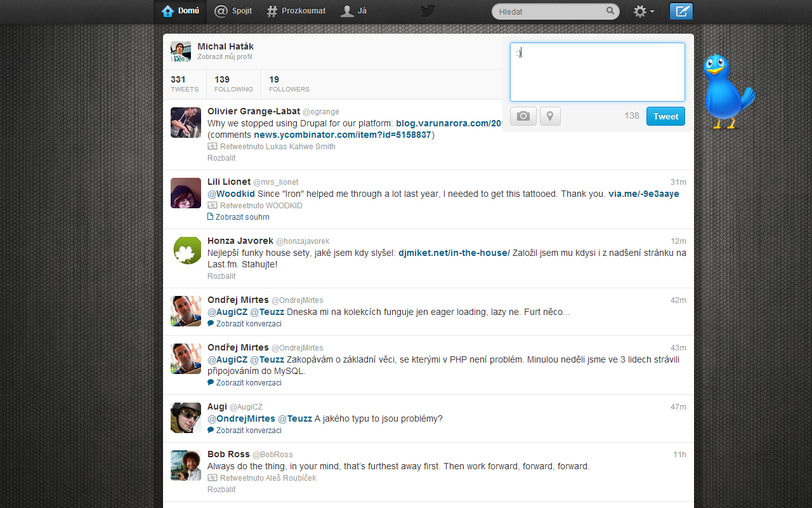Open @Teuzz mention in the 42m tweet
Screen dimensions: 812x508
[x=267, y=312]
